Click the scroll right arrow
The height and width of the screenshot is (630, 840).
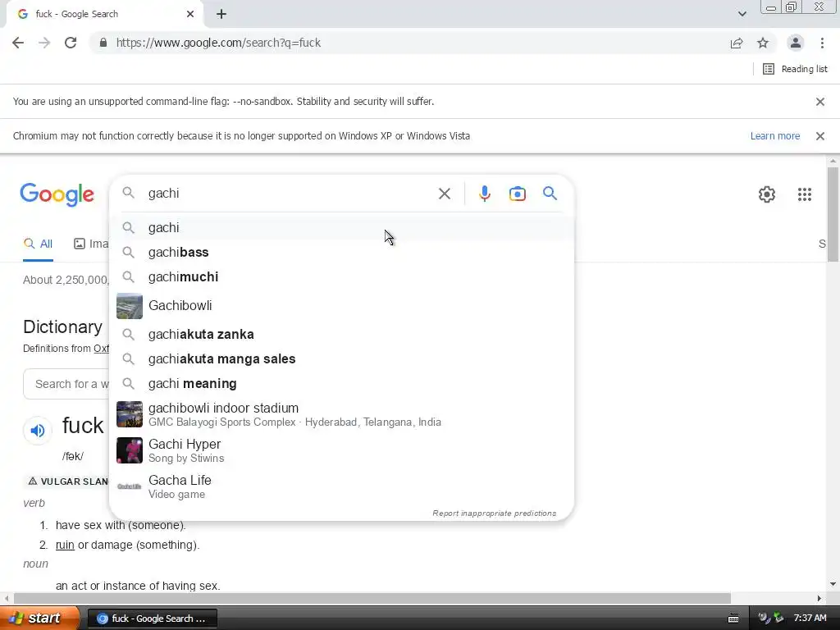point(819,598)
